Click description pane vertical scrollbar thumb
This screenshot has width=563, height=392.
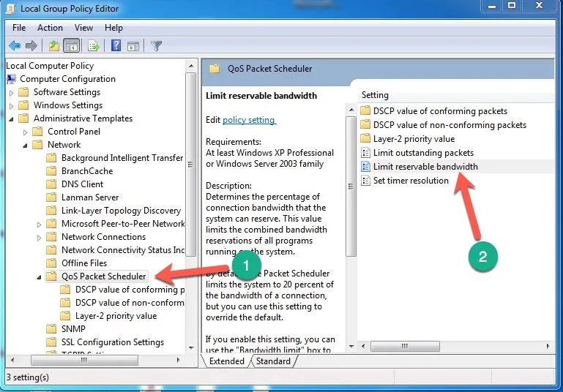point(351,186)
